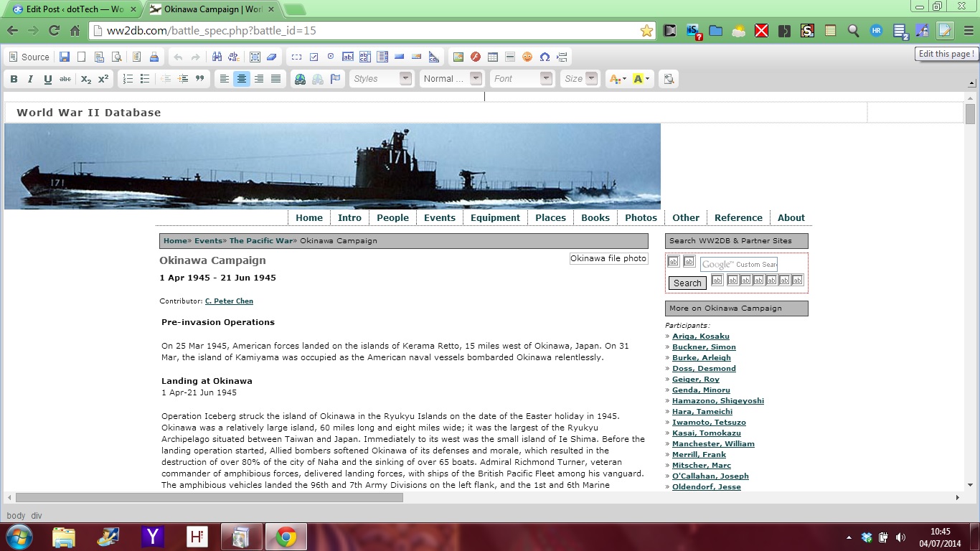Insert a special character (omega)
Screen dimensions: 980x551
pos(545,57)
